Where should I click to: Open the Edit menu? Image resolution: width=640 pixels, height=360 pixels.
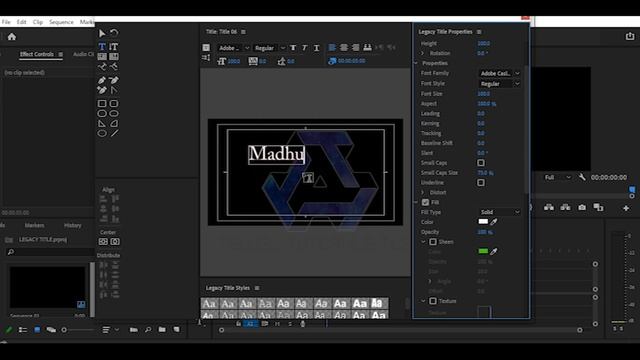click(21, 22)
